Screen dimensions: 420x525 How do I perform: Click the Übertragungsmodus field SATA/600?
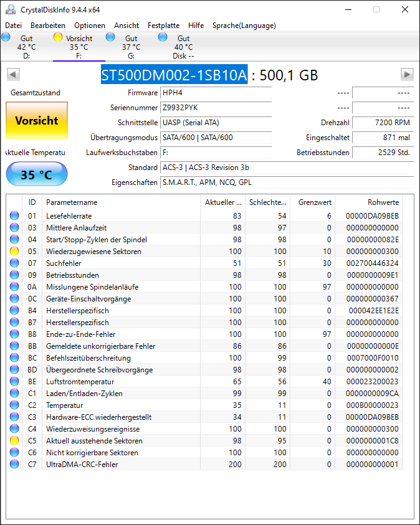coord(216,138)
